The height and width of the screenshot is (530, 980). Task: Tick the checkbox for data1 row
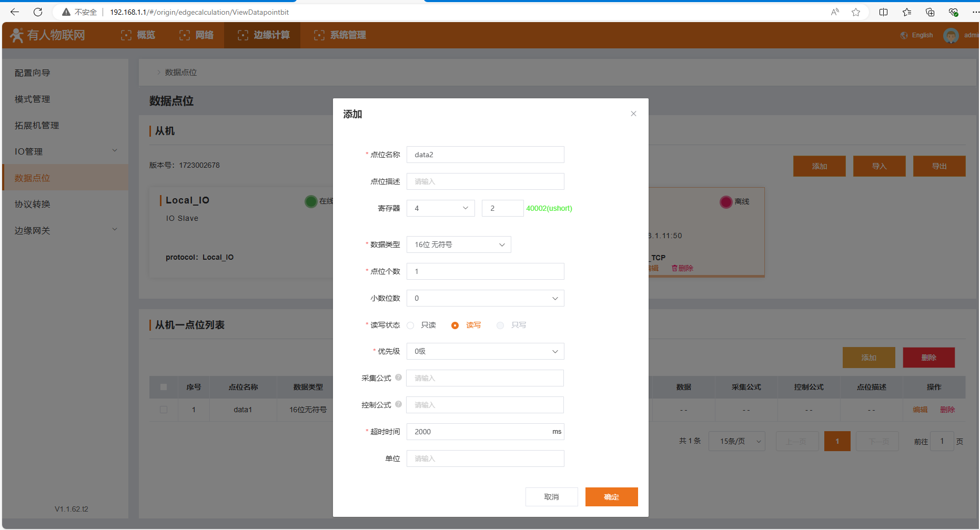(x=164, y=410)
